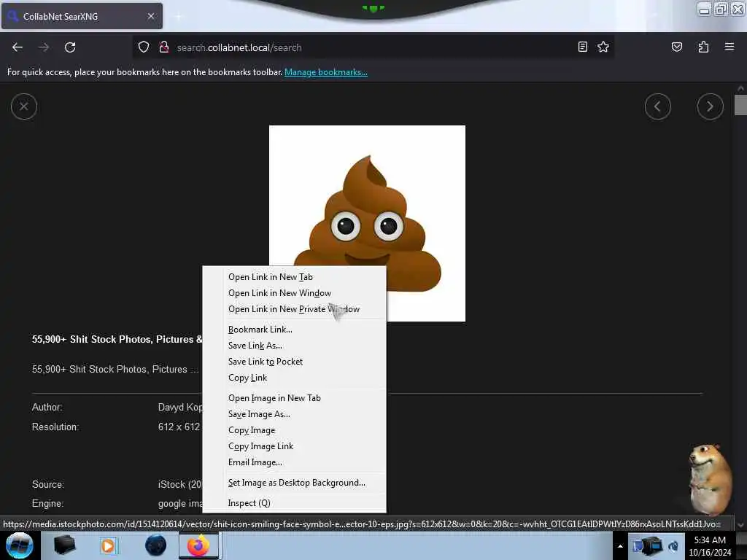The image size is (747, 560).
Task: Click the scrollbar down arrow
Action: coord(740,525)
